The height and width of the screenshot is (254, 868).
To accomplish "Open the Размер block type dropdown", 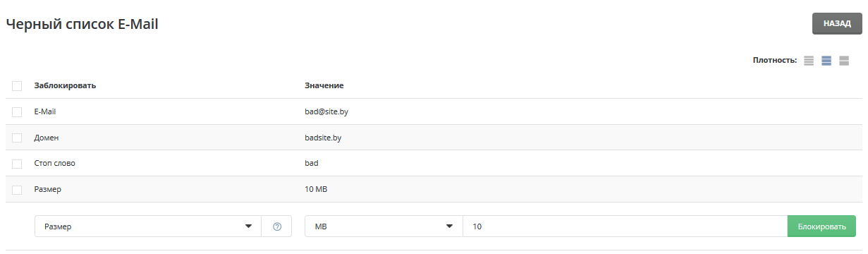I will pyautogui.click(x=148, y=226).
